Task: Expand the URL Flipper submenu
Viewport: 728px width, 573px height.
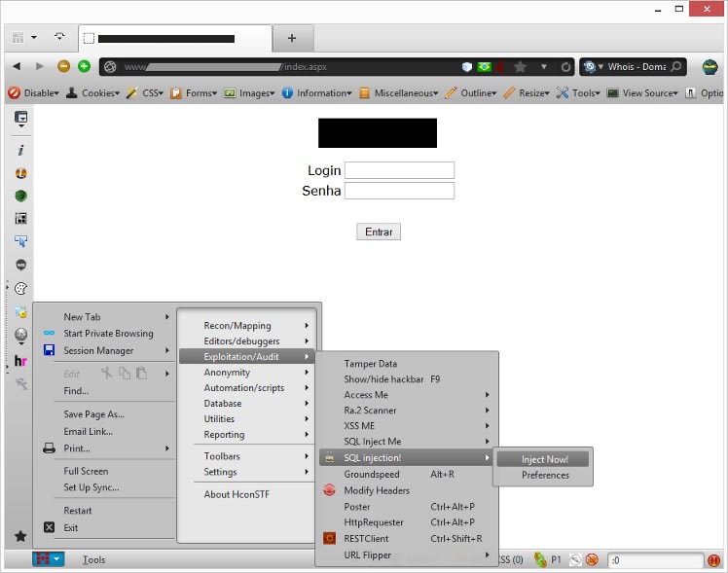Action: coord(406,555)
